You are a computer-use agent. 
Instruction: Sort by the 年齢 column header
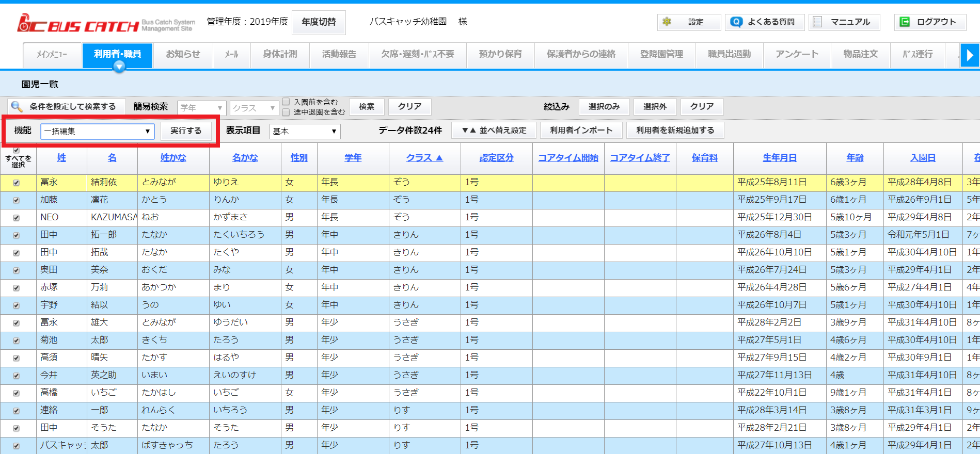point(855,158)
